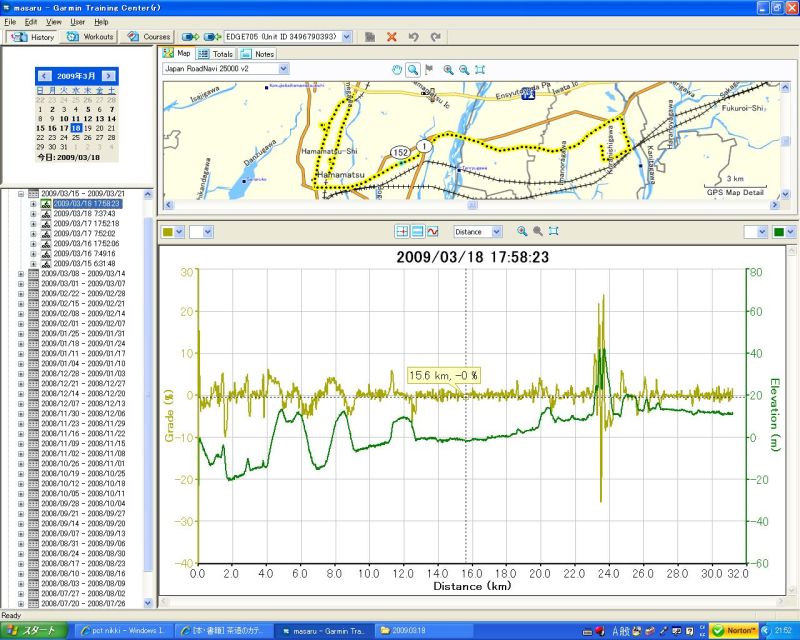Switch to the Notes tab
This screenshot has width=800, height=640.
point(258,54)
